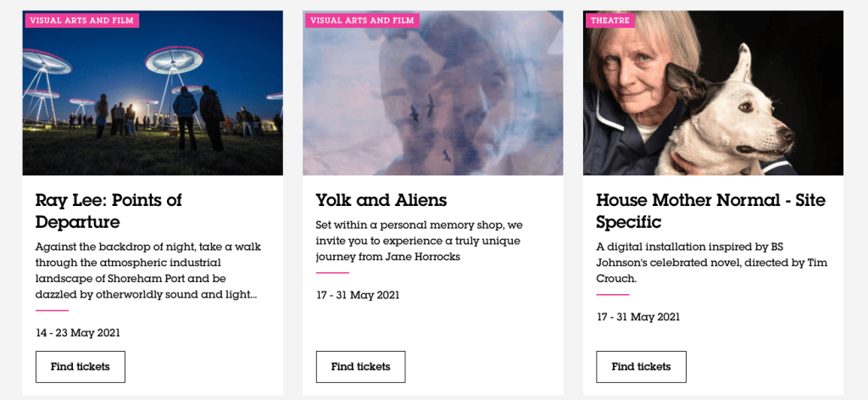Select the 17 - 31 May 2021 date on Yolk and Aliens
868x400 pixels.
point(358,296)
